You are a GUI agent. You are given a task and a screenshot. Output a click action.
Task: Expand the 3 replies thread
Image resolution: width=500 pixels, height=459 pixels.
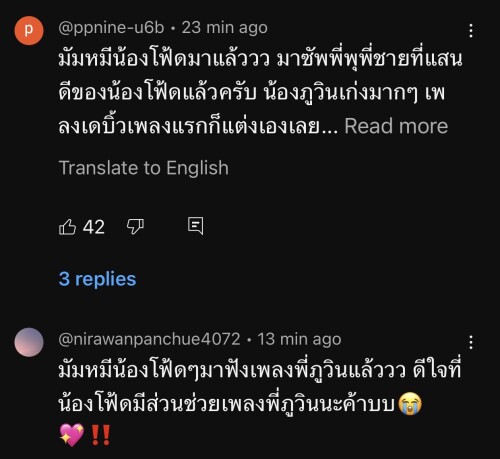coord(97,279)
